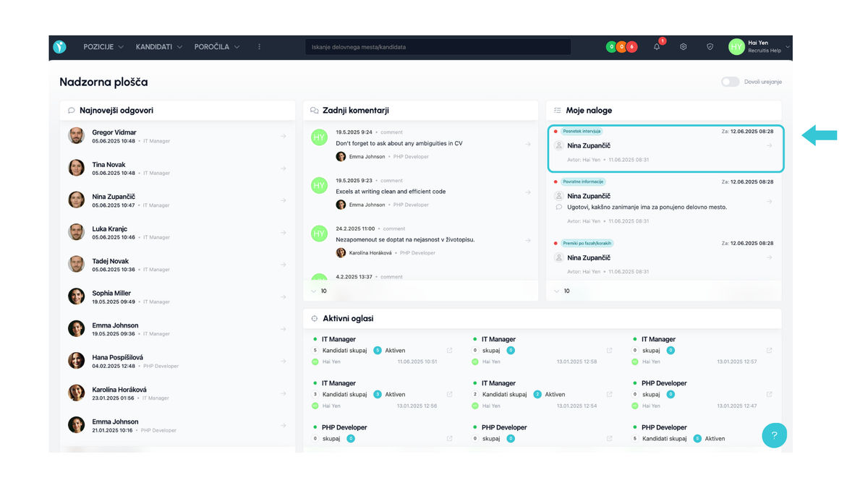Open external link for IT Manager 13.01.2025 12:58
The image size is (868, 488).
(x=609, y=351)
